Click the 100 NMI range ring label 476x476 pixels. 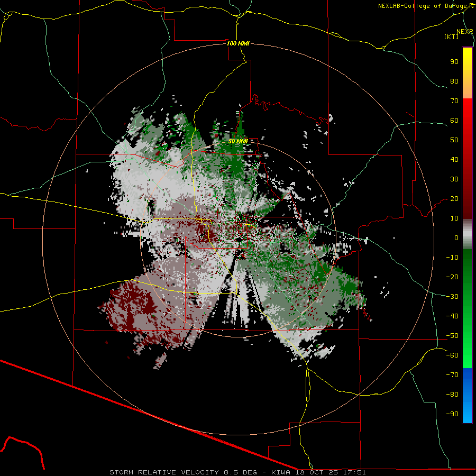pos(238,43)
